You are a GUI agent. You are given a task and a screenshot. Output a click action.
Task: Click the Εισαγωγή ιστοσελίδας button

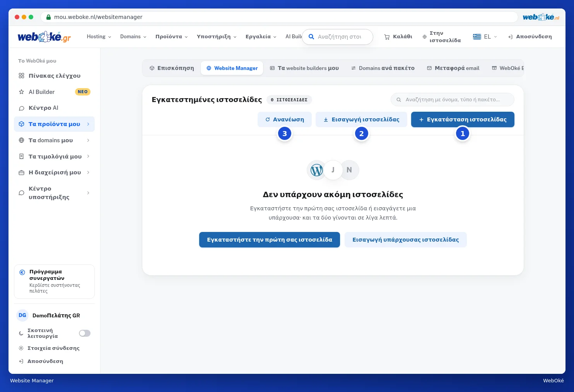[361, 119]
